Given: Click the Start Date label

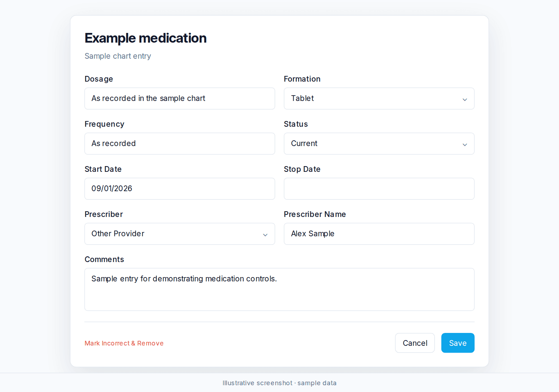Looking at the screenshot, I should (103, 169).
